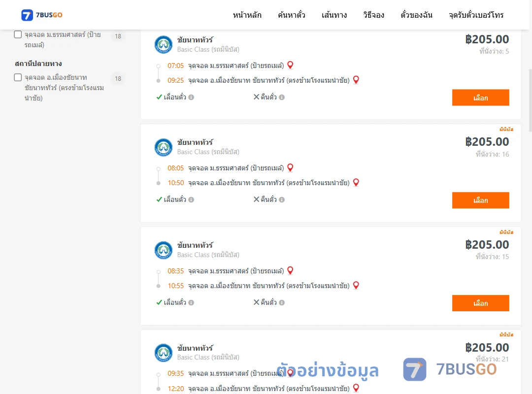The image size is (532, 394).
Task: Click operator logo of the 08:05 trip
Action: [164, 147]
